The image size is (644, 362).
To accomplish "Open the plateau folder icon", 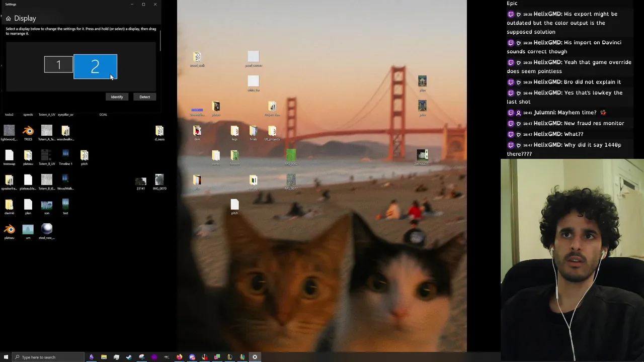I will 28,155.
